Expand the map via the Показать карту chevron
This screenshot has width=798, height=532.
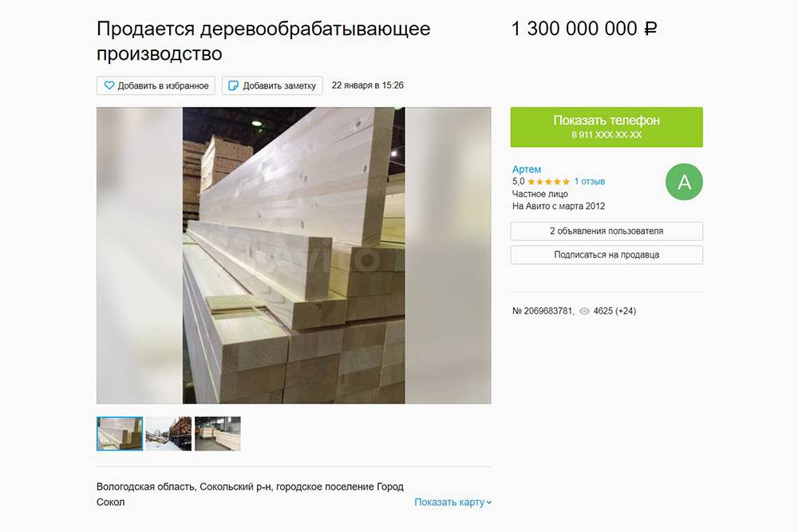tap(489, 502)
